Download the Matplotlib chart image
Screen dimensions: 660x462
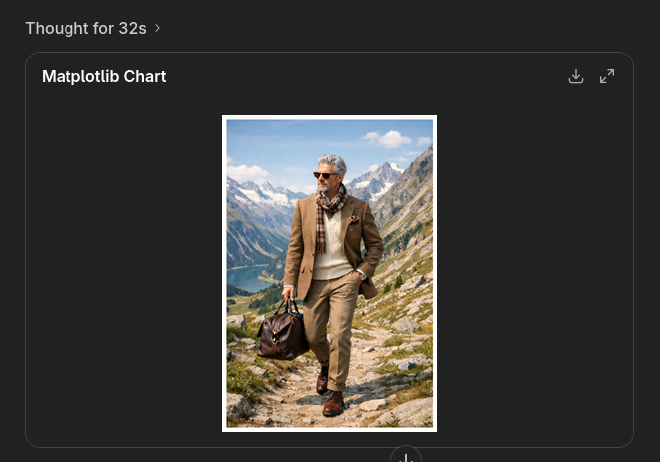(x=576, y=77)
